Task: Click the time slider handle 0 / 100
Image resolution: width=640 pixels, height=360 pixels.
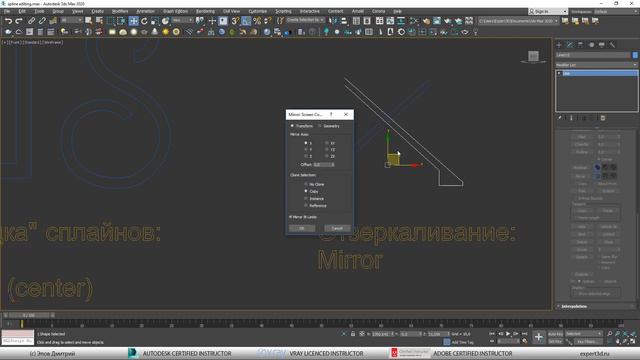Action: click(x=29, y=315)
